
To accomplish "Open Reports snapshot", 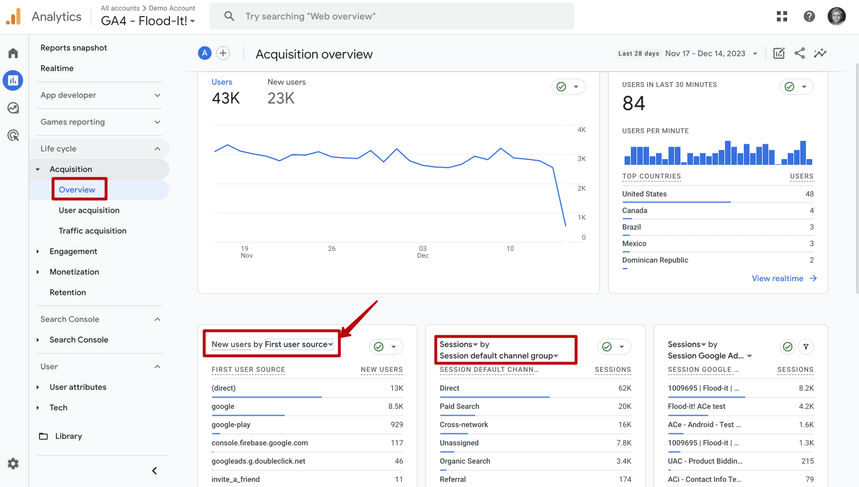I will tap(73, 48).
